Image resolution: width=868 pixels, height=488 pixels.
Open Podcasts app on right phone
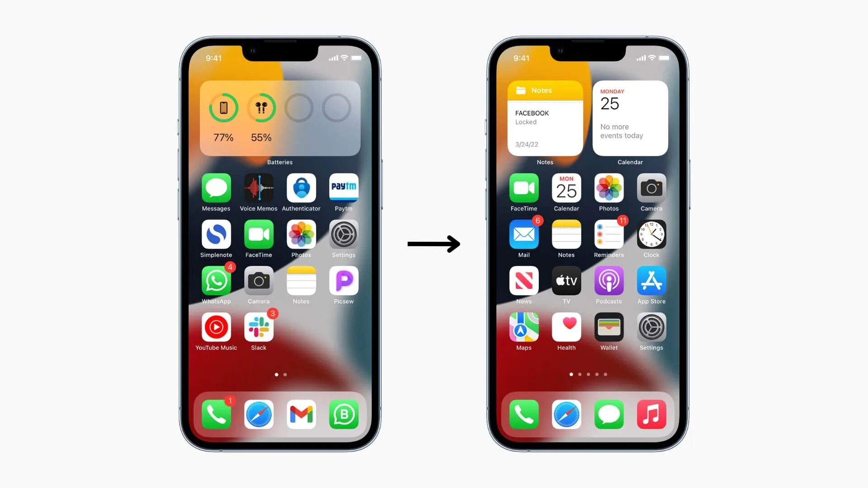(x=609, y=281)
